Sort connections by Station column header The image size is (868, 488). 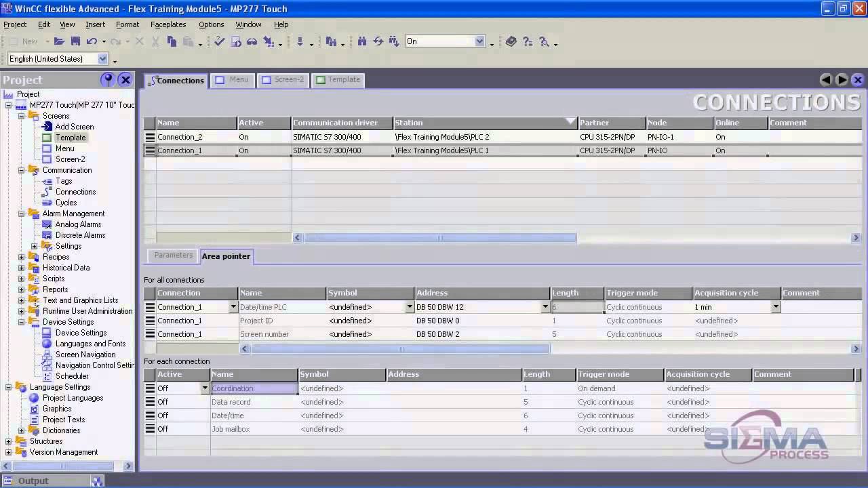[x=486, y=123]
